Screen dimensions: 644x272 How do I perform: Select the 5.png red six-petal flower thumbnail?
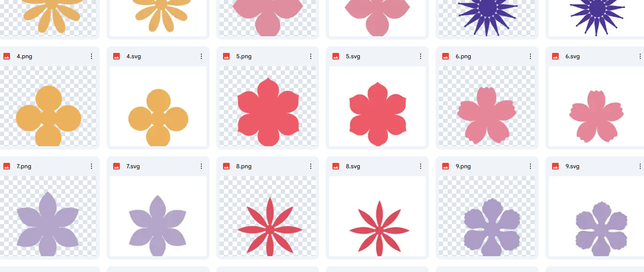coord(268,106)
